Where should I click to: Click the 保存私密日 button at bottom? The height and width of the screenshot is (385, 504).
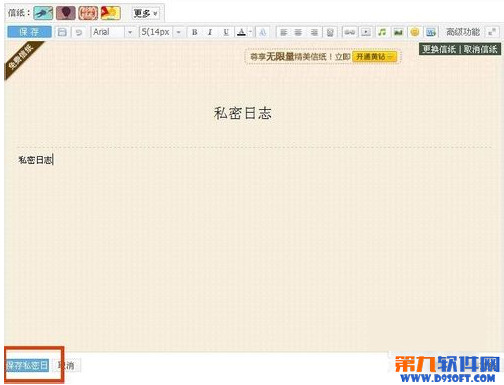click(27, 365)
